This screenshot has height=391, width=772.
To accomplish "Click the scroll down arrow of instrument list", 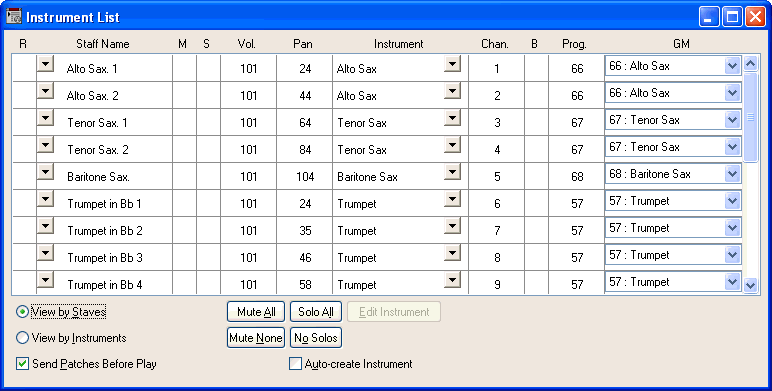I will 750,285.
